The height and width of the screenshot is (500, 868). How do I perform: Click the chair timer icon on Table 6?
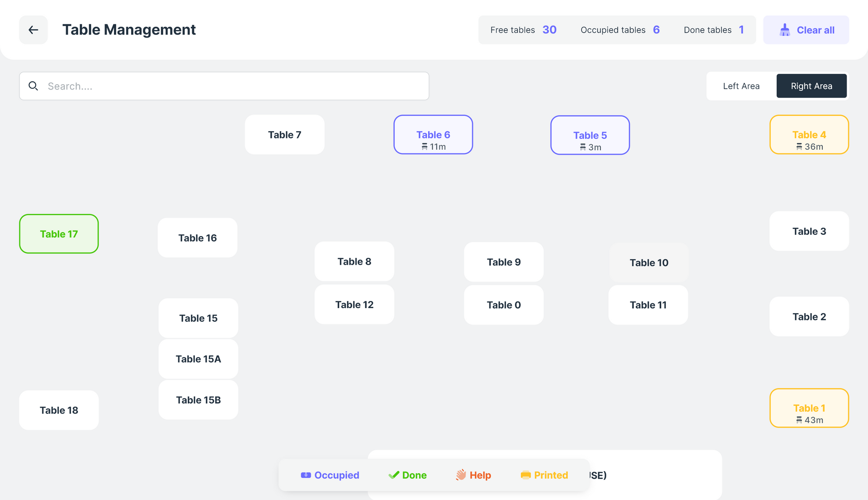(424, 147)
